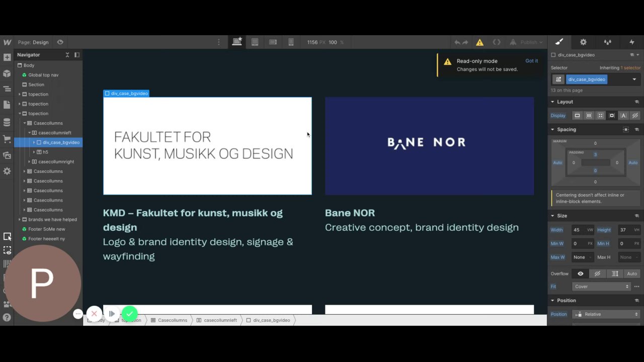Image resolution: width=644 pixels, height=362 pixels.
Task: Open the warning triangle status in top bar
Action: (479, 42)
